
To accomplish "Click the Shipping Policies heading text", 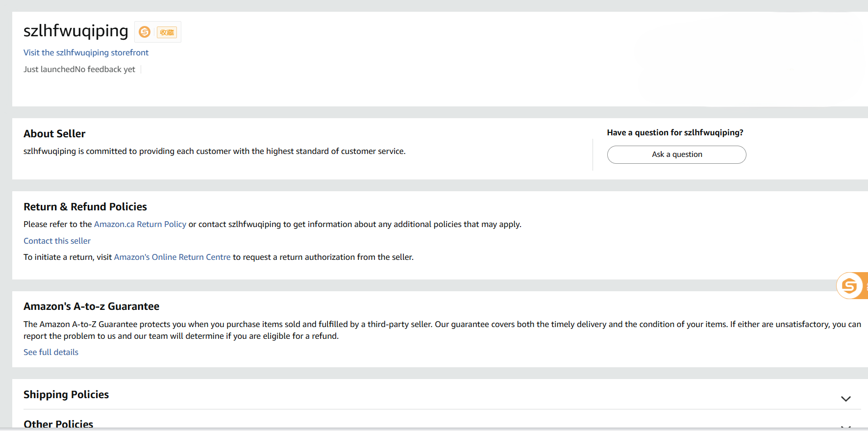I will (66, 395).
